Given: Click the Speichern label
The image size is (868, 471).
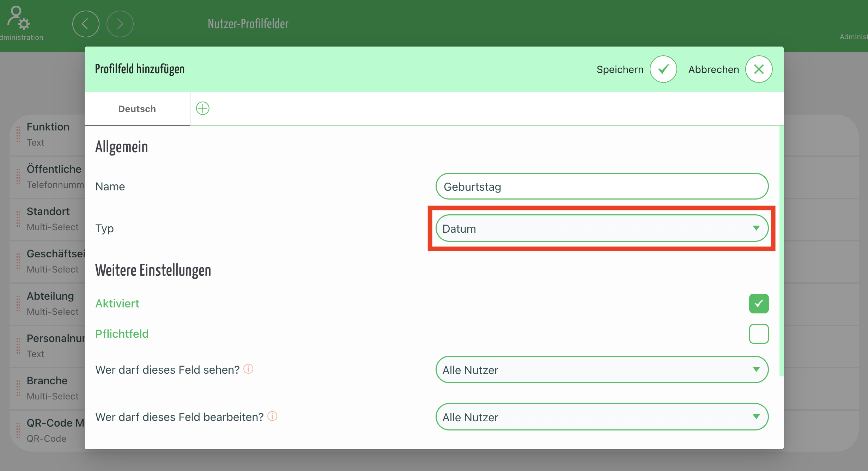Looking at the screenshot, I should click(620, 69).
